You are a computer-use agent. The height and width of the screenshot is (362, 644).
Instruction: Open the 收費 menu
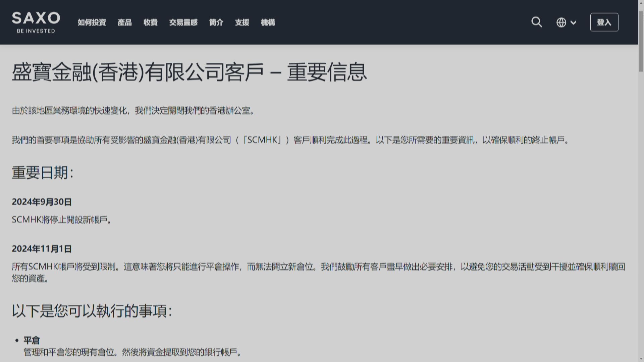click(x=150, y=22)
